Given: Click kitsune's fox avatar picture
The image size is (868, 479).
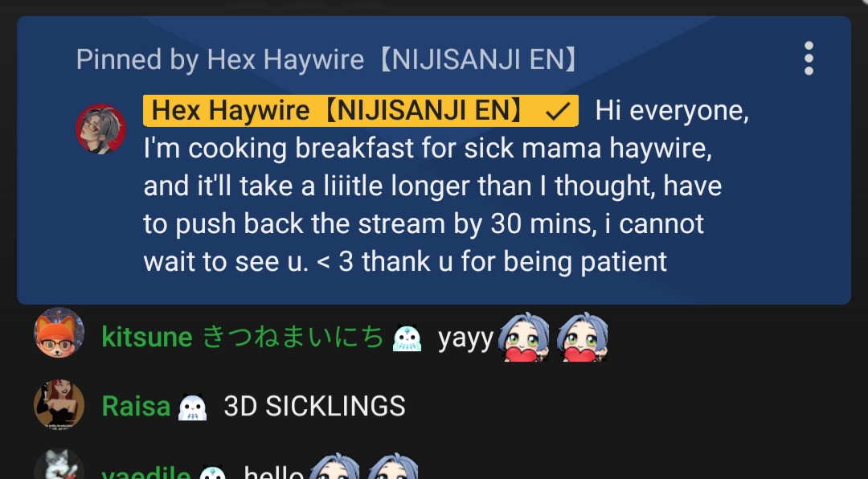Looking at the screenshot, I should [59, 332].
